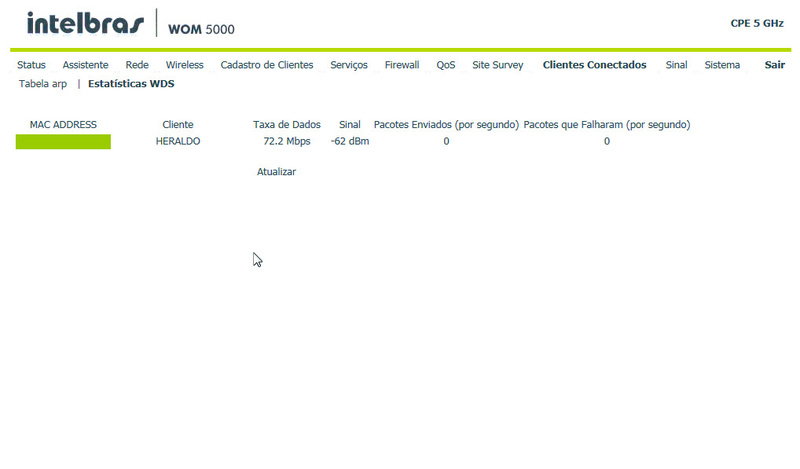The height and width of the screenshot is (469, 800).
Task: Click the Pacotes Enviados column header
Action: click(x=446, y=125)
